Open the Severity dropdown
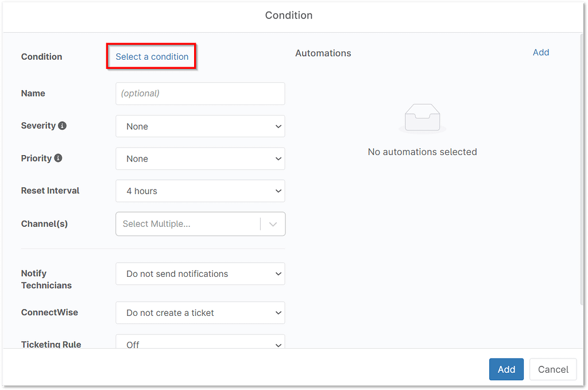The image size is (588, 390). point(200,126)
